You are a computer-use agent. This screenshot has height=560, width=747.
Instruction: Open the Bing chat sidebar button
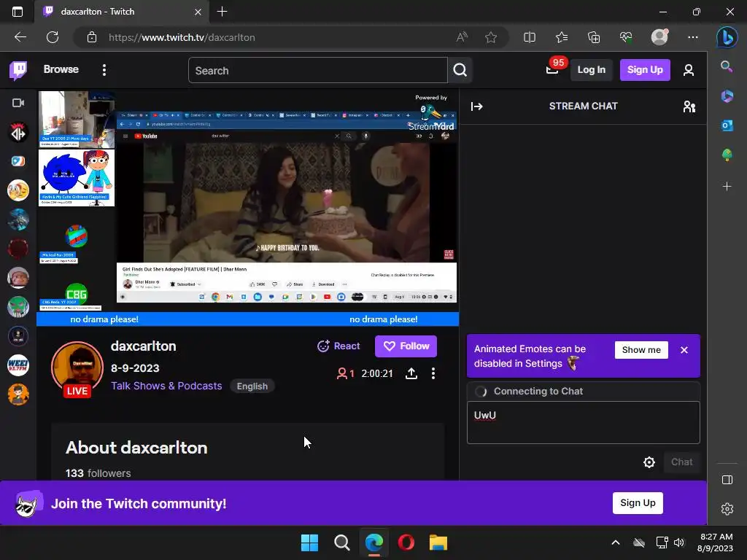[727, 38]
